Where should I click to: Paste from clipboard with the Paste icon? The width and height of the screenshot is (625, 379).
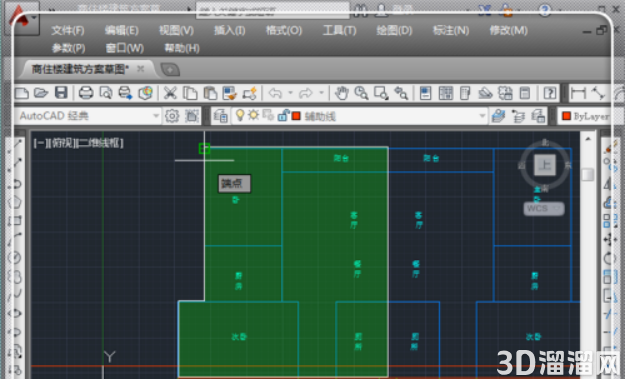coord(210,93)
